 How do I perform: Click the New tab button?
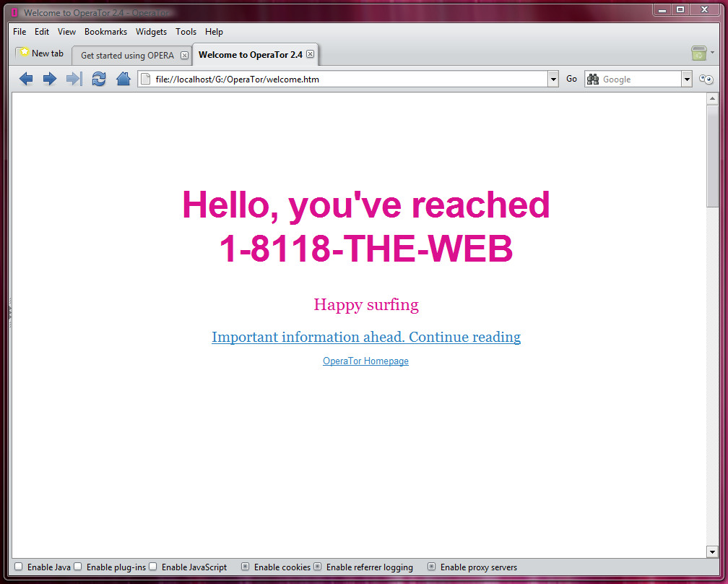click(41, 53)
